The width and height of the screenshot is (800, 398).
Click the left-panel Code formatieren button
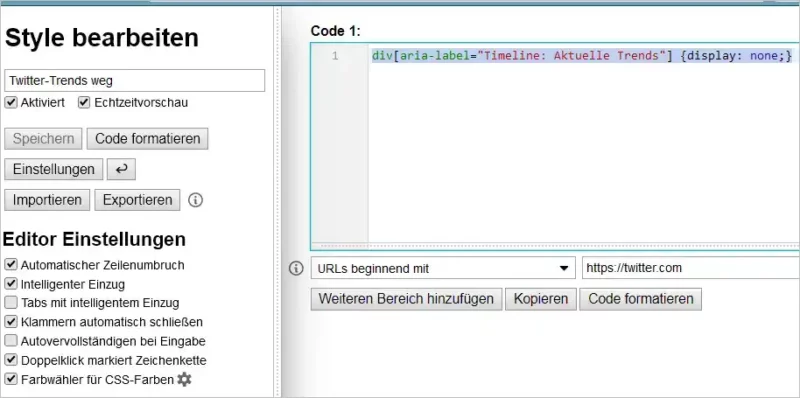tap(147, 139)
